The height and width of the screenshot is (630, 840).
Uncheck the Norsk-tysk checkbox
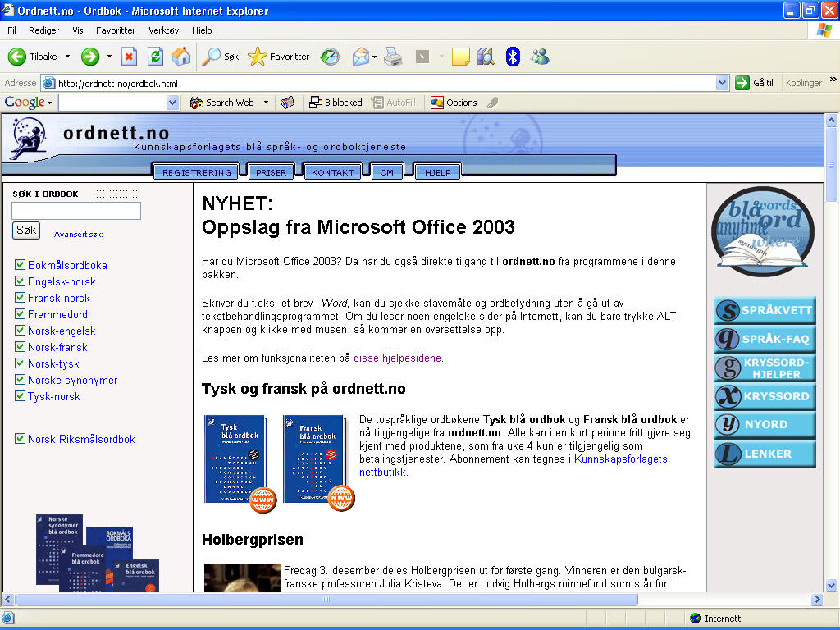click(x=20, y=363)
